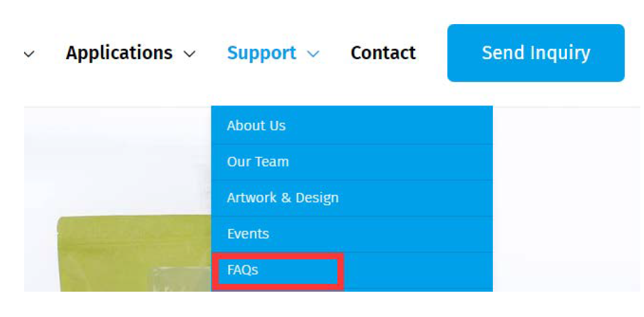Expand the Applications dropdown arrow
644x317 pixels.
point(189,54)
